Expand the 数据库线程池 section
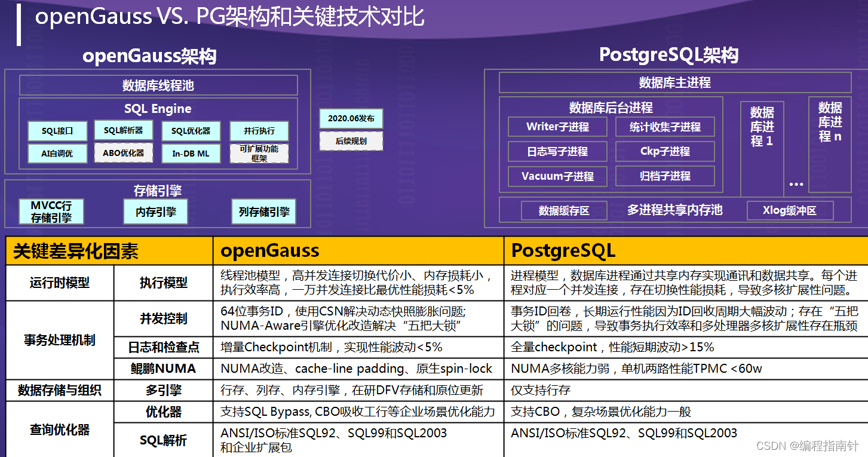The width and height of the screenshot is (868, 457). (158, 85)
